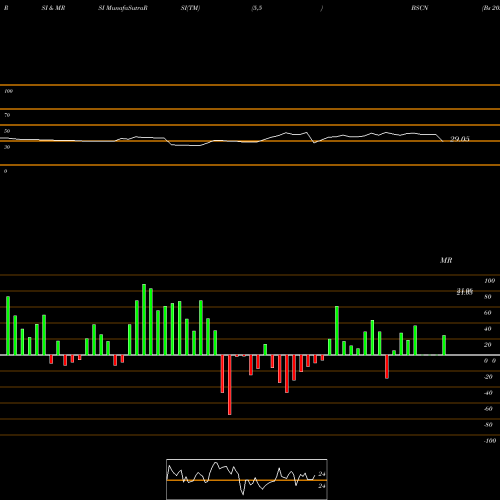The image size is (500, 500).
Task: Open the small boxed mini chart at the bottom
Action: (247, 479)
